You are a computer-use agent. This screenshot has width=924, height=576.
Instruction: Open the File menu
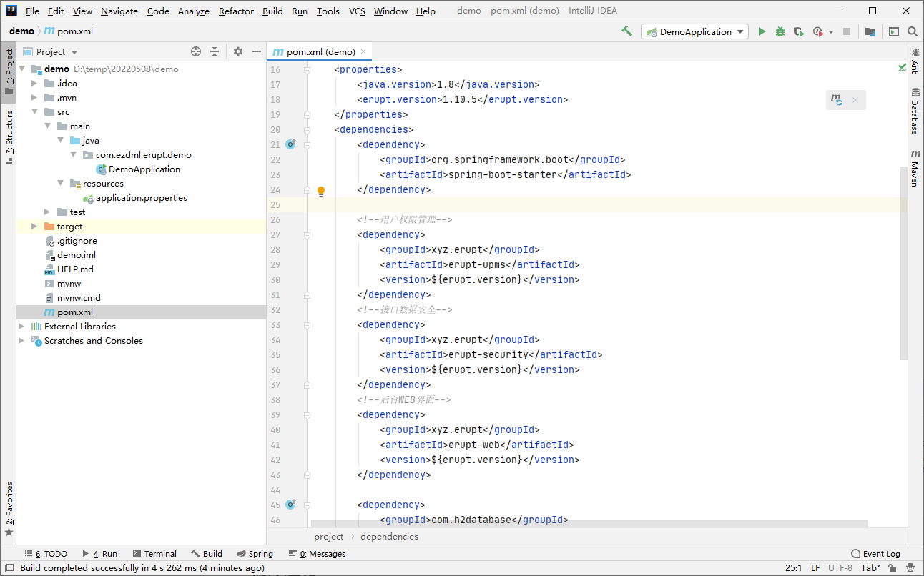click(x=32, y=11)
